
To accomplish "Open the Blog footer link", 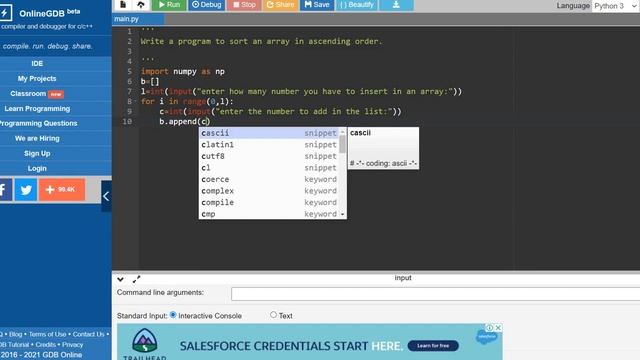I will click(x=16, y=334).
